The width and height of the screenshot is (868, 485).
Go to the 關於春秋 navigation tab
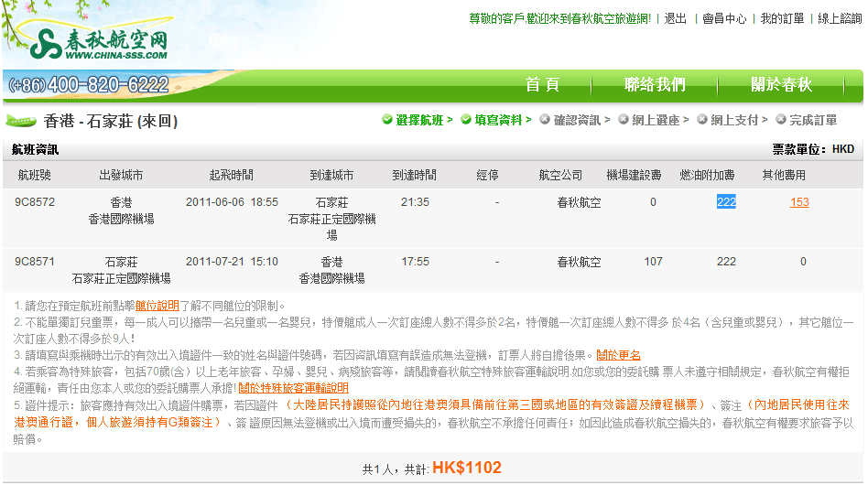tap(781, 84)
